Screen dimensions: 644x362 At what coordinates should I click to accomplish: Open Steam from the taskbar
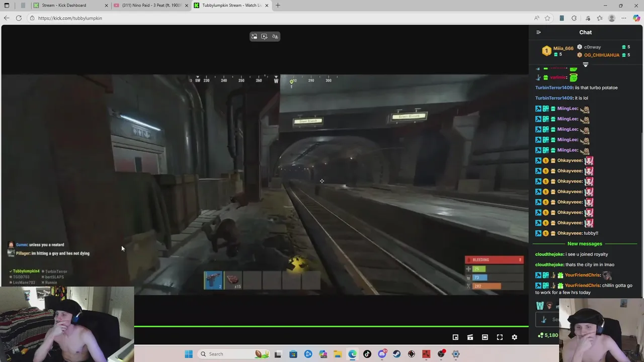click(396, 354)
